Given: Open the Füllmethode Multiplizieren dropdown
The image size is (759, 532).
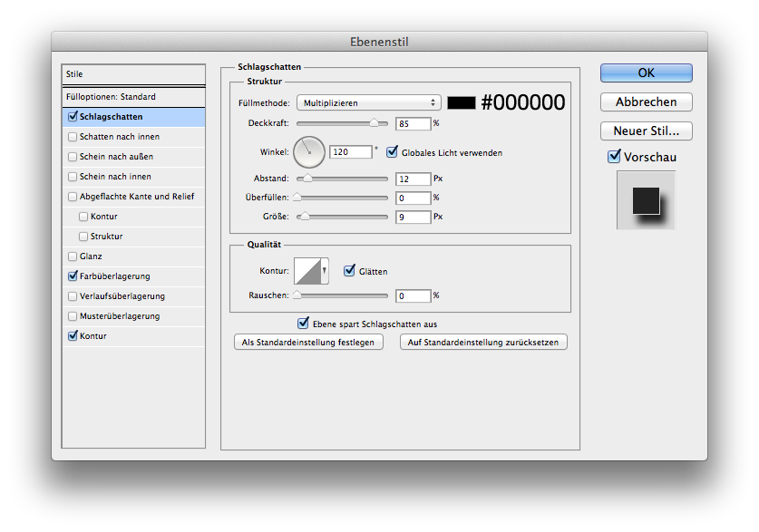Looking at the screenshot, I should tap(368, 102).
